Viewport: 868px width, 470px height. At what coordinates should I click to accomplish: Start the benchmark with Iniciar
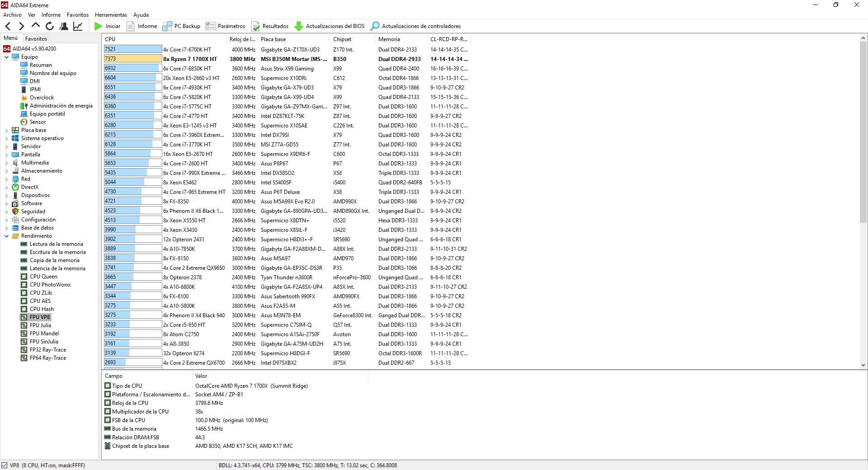point(107,26)
